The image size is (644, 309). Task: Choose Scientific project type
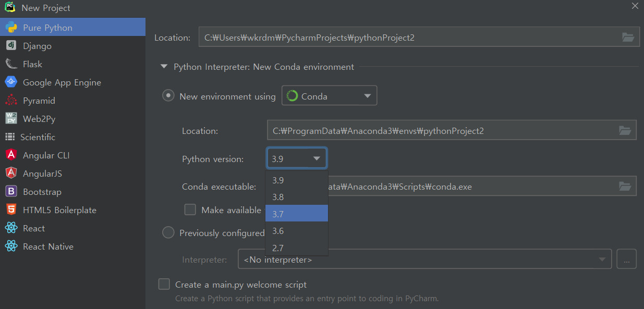(x=72, y=137)
